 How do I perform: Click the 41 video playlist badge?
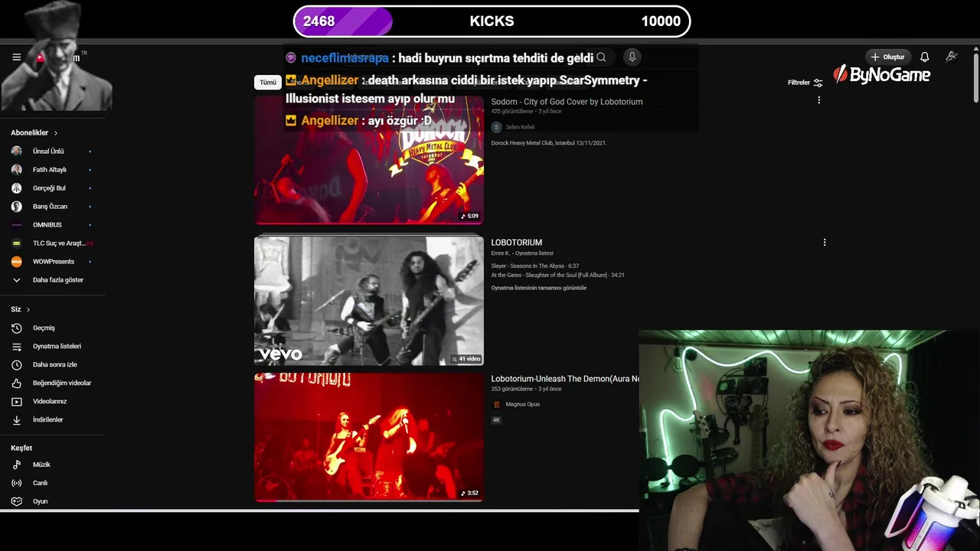(466, 359)
